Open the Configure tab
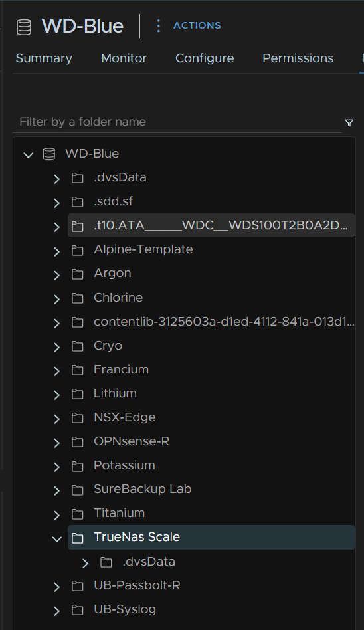The height and width of the screenshot is (630, 364). (x=205, y=58)
